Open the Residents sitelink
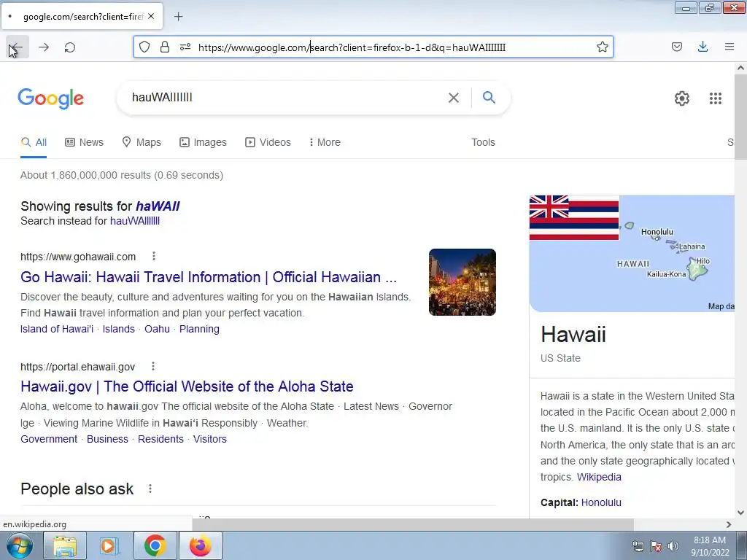 click(160, 439)
